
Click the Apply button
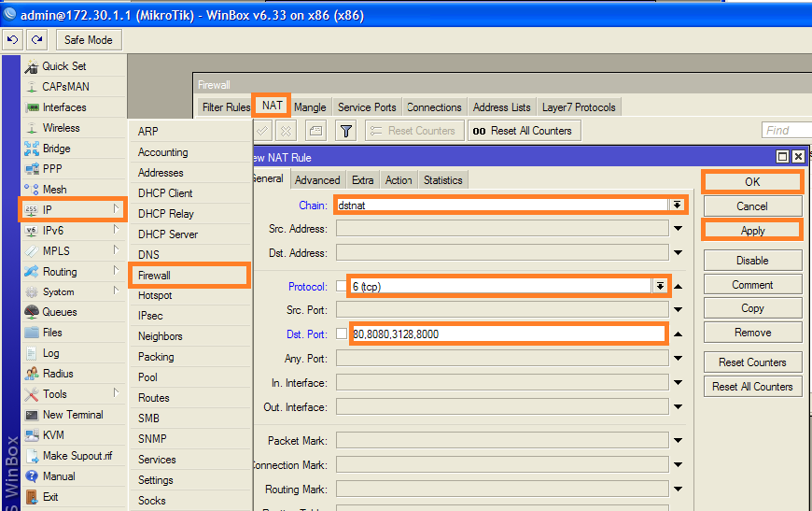[x=752, y=231]
